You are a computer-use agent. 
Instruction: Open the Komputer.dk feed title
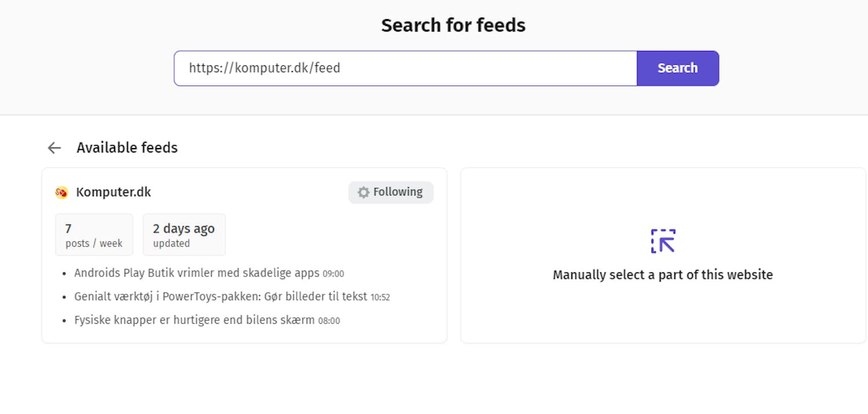coord(113,192)
